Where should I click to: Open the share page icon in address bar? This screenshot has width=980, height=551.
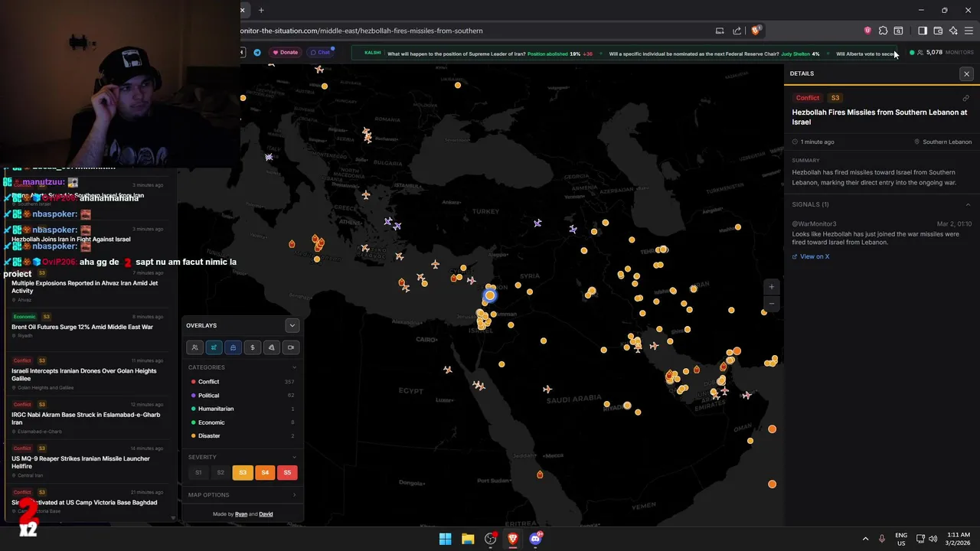[737, 31]
